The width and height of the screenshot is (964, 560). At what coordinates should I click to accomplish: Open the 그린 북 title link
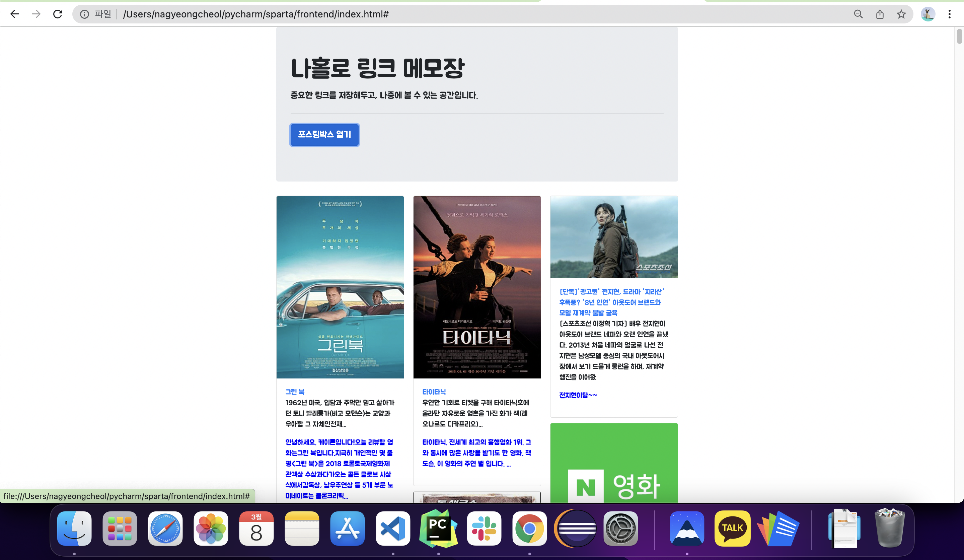[295, 392]
